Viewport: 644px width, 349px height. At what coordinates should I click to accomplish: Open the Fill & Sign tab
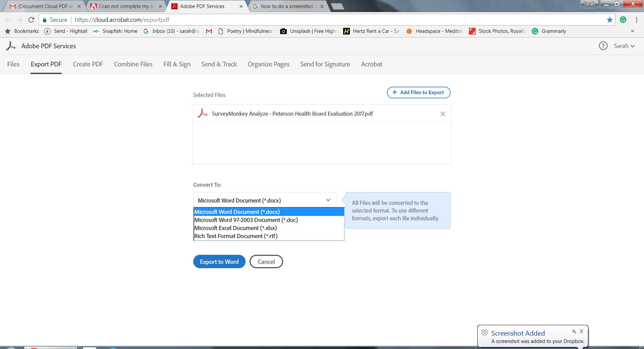pyautogui.click(x=177, y=64)
